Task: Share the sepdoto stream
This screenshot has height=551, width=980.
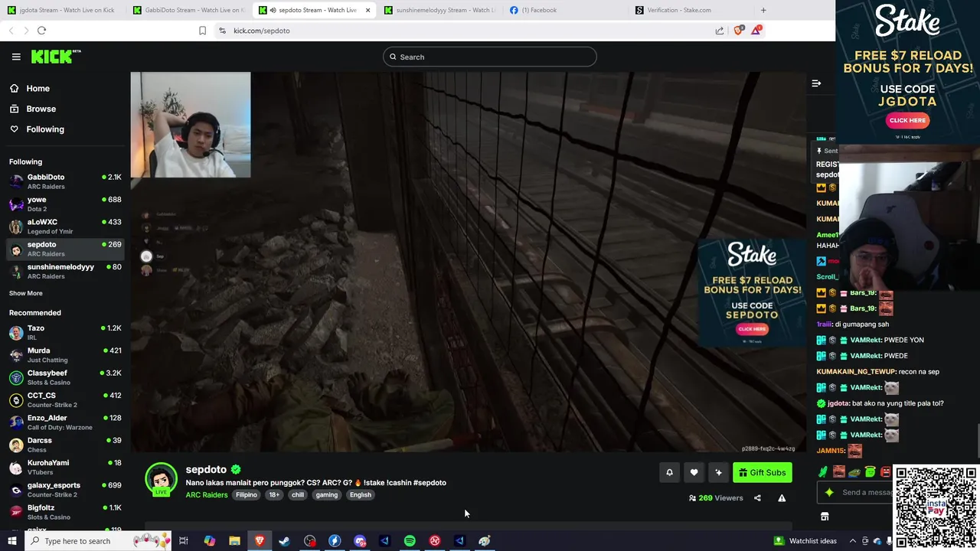Action: (757, 498)
